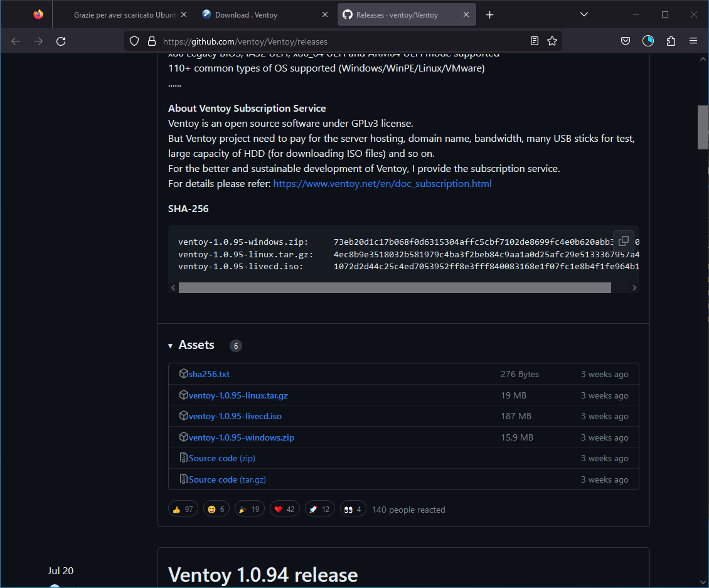The image size is (709, 588).
Task: Open the Pocket save icon
Action: tap(626, 41)
